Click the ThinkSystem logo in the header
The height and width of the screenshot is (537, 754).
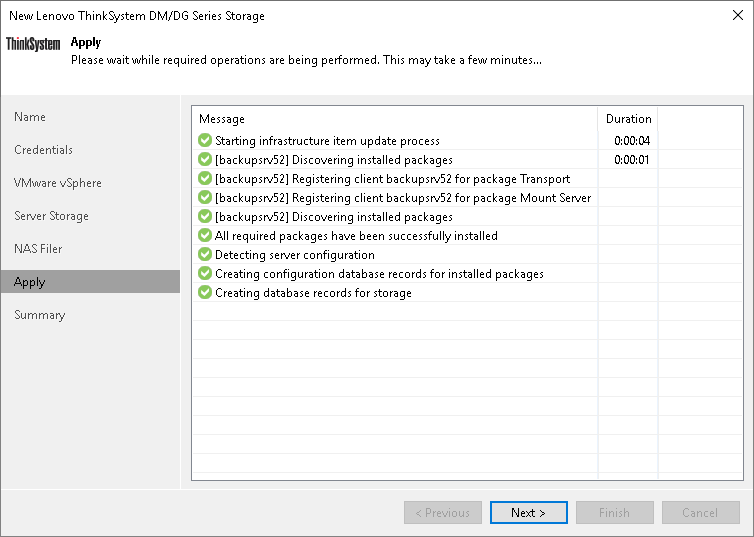pyautogui.click(x=33, y=44)
